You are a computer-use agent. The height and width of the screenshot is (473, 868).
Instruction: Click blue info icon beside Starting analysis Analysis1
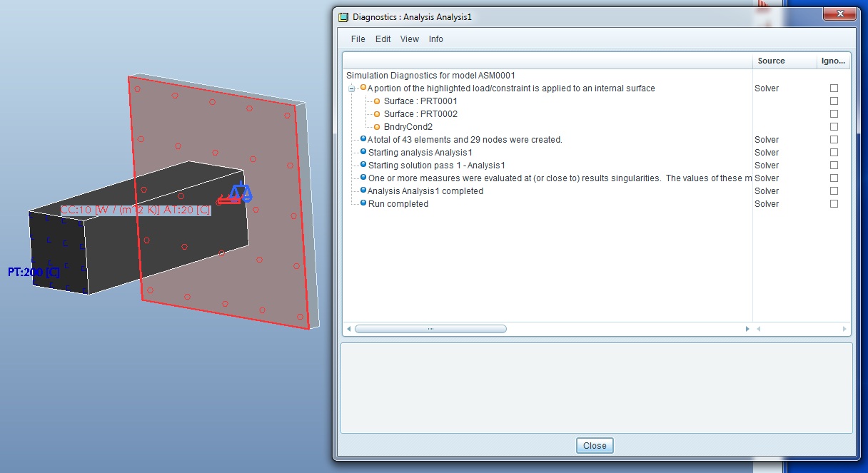[x=363, y=153]
